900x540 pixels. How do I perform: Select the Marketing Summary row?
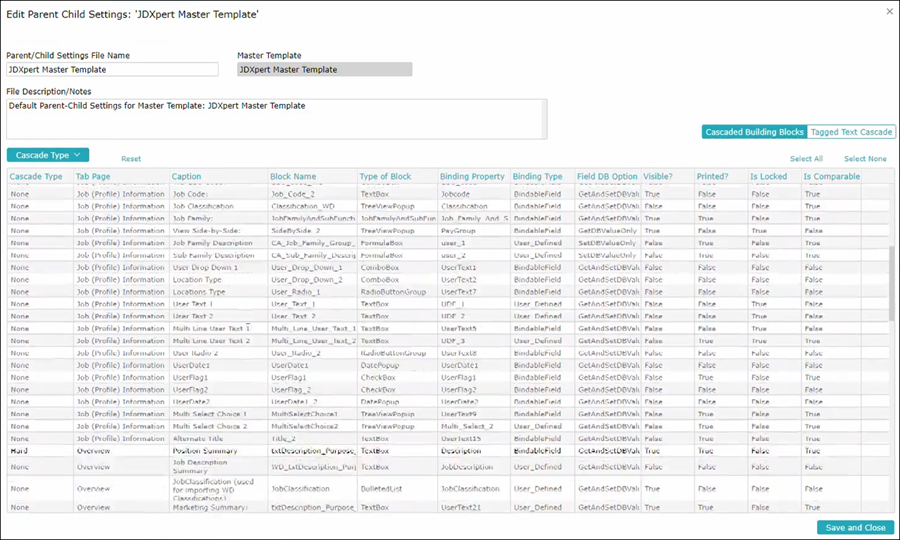451,507
